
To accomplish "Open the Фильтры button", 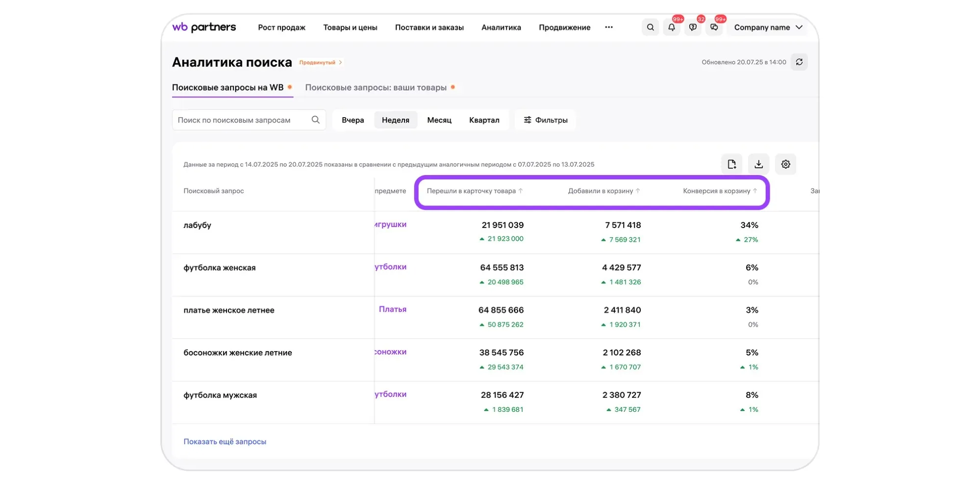I will click(x=545, y=120).
